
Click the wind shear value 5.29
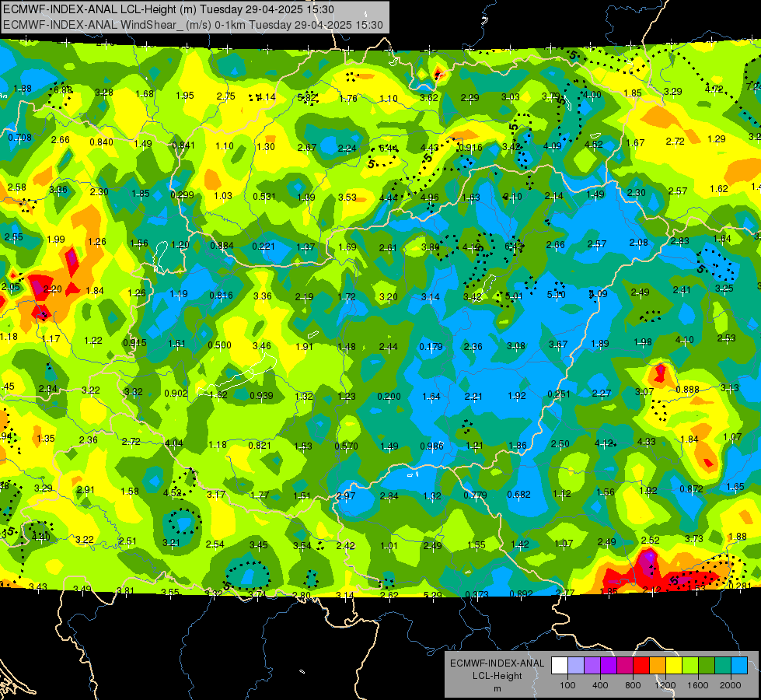[432, 595]
